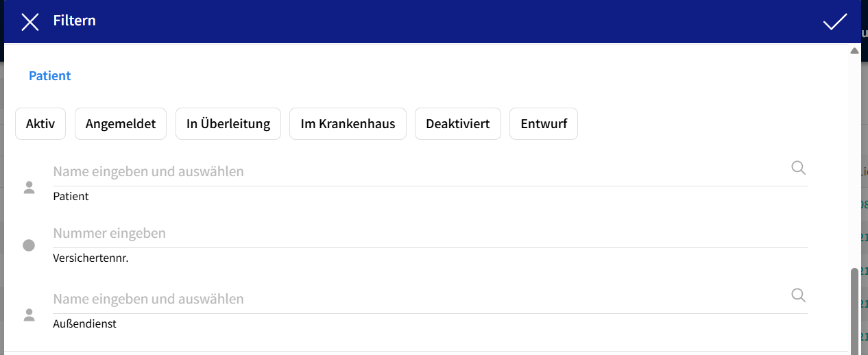868x355 pixels.
Task: Toggle the Im Krankenhaus status filter
Action: (348, 124)
